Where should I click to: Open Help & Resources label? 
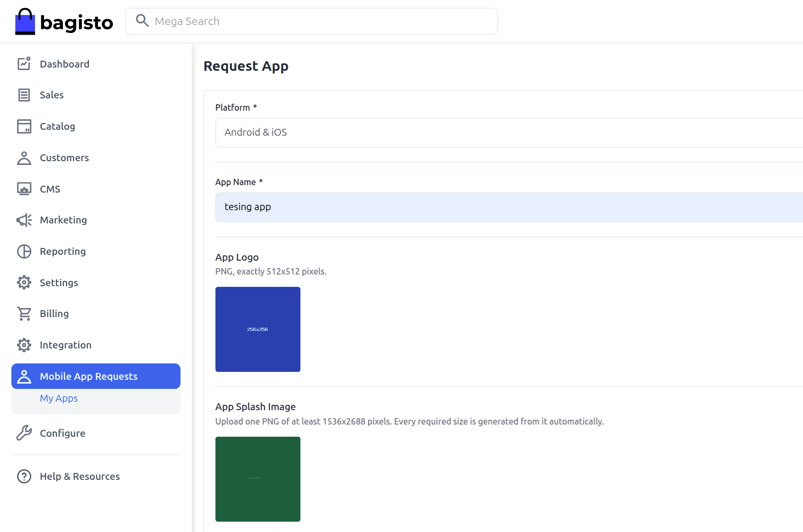(x=80, y=476)
